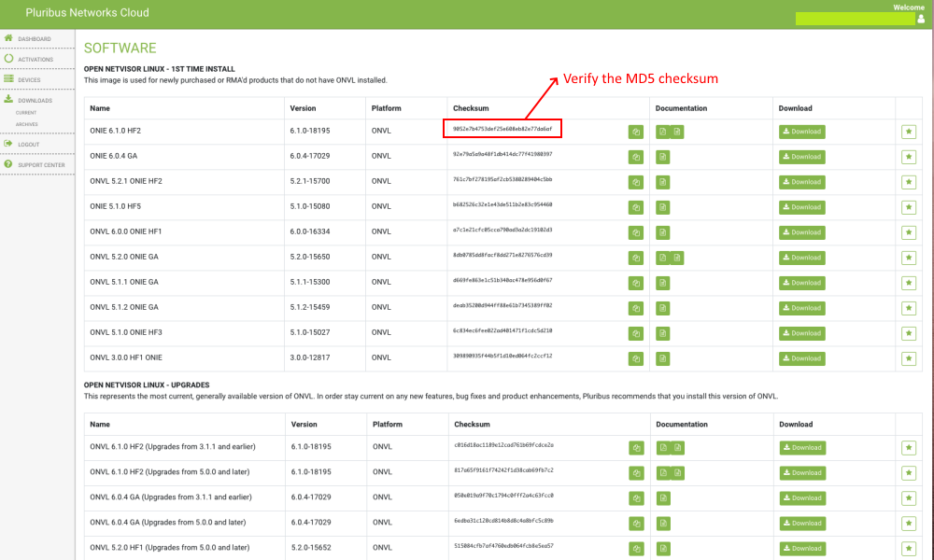
Task: Open the Devices section
Action: coord(29,80)
